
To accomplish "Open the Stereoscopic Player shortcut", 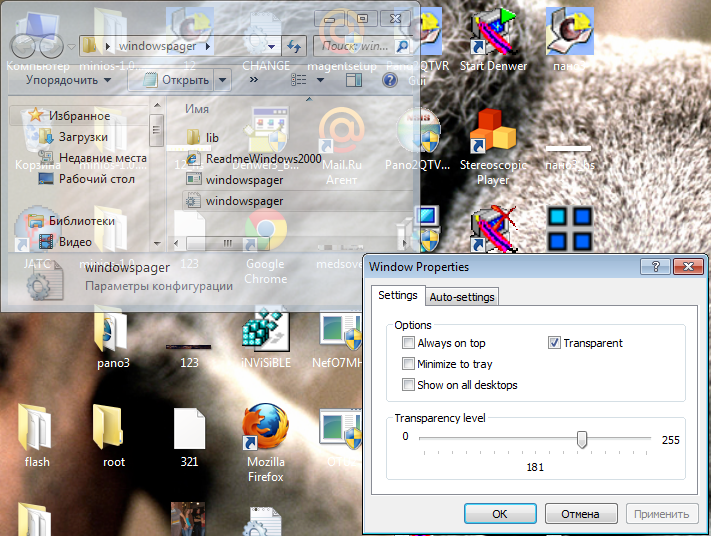I will point(493,146).
